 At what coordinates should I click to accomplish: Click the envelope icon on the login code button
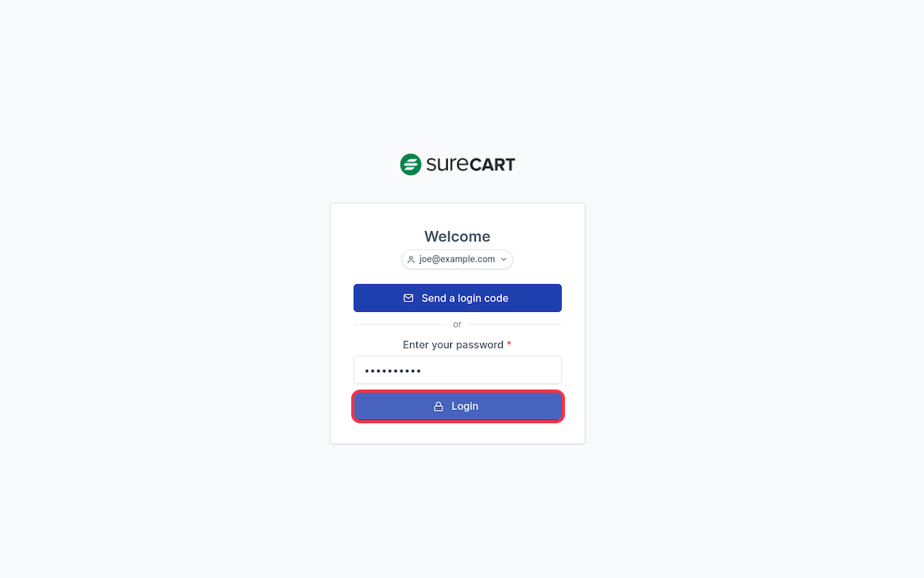409,298
